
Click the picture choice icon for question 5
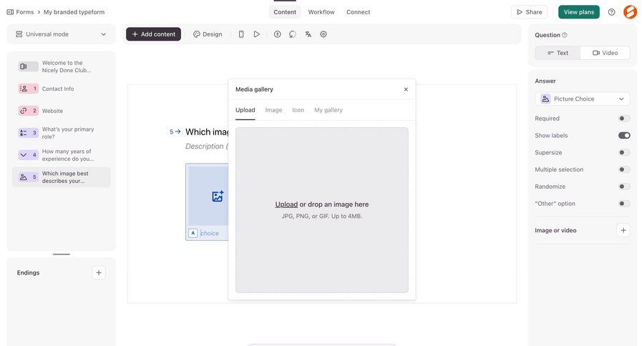(28, 177)
